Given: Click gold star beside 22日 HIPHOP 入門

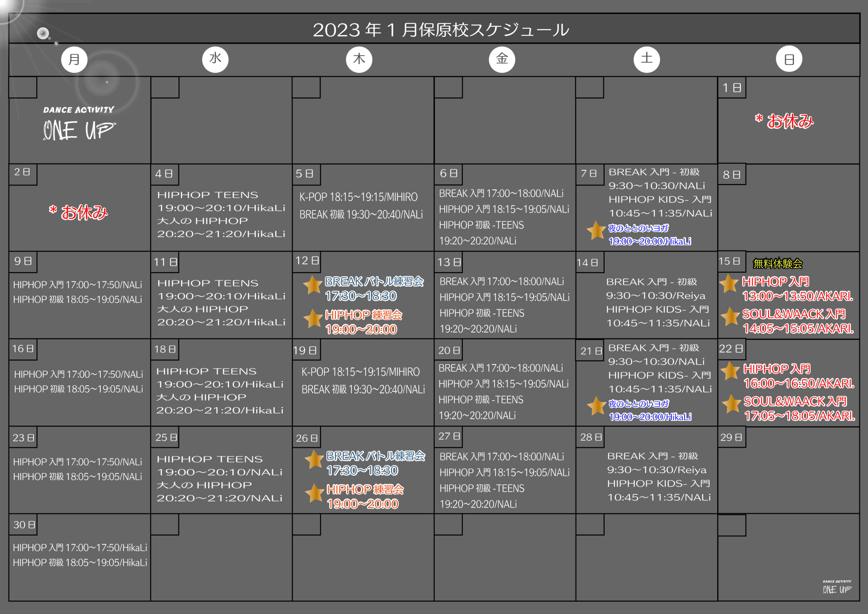Looking at the screenshot, I should [x=730, y=371].
